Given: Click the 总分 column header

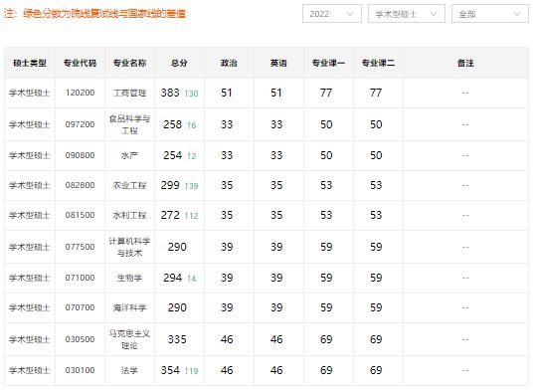Looking at the screenshot, I should 179,63.
